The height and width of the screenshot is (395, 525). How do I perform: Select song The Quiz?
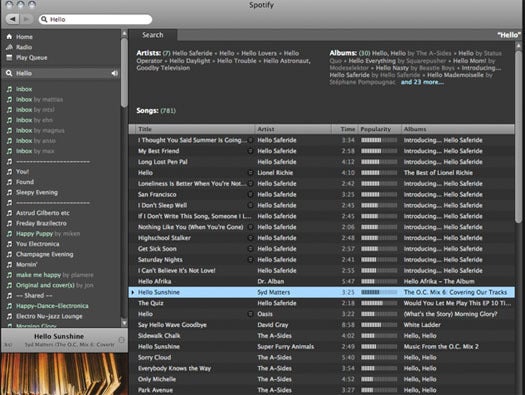(151, 303)
